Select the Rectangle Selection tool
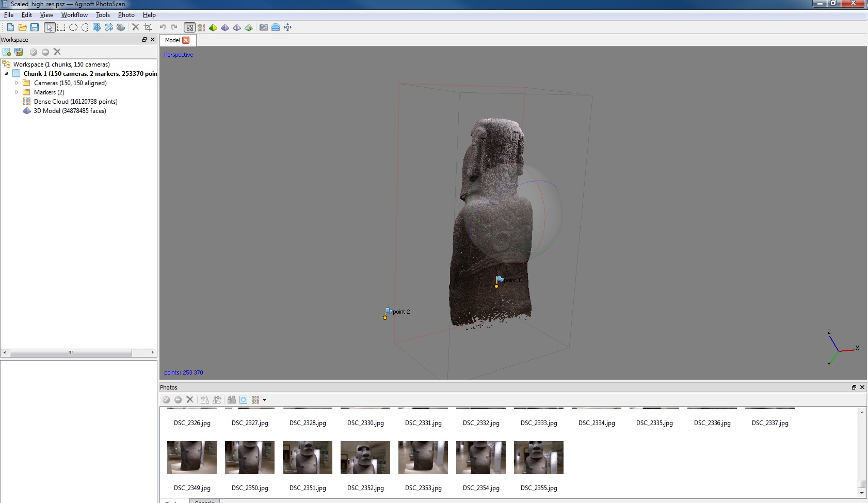This screenshot has width=868, height=503. (x=61, y=27)
